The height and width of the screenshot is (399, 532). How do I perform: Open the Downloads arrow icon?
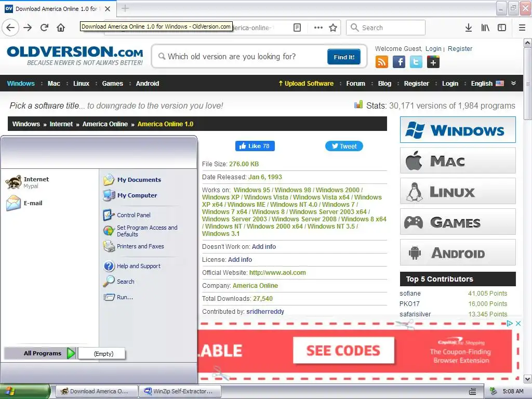(468, 28)
